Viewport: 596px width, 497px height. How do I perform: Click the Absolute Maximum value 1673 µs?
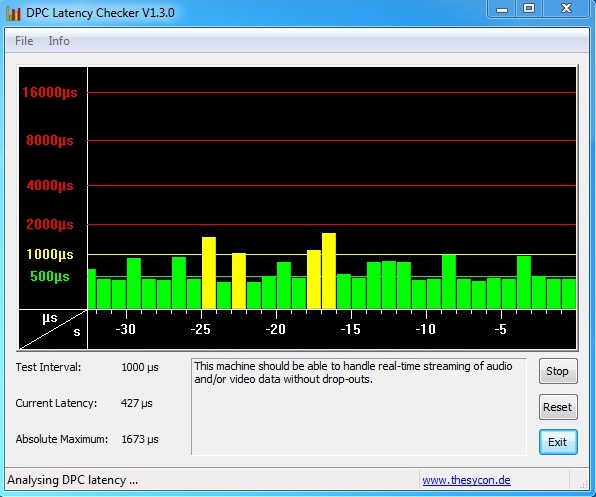coord(140,439)
